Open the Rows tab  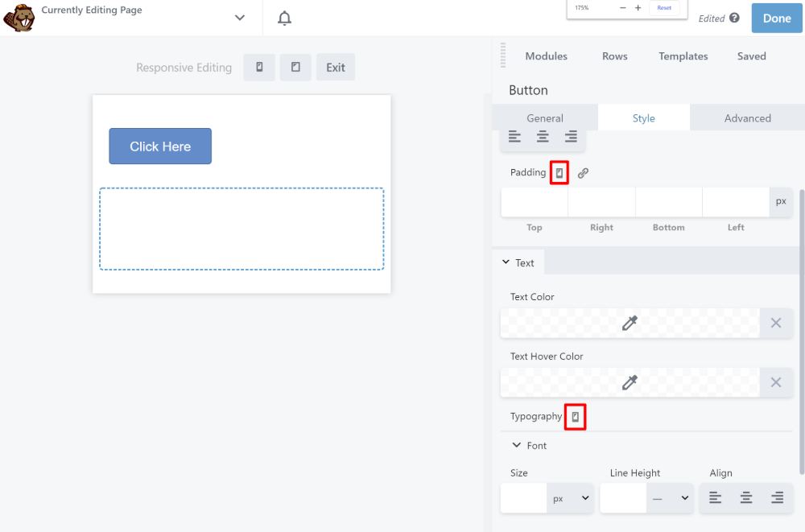coord(614,56)
